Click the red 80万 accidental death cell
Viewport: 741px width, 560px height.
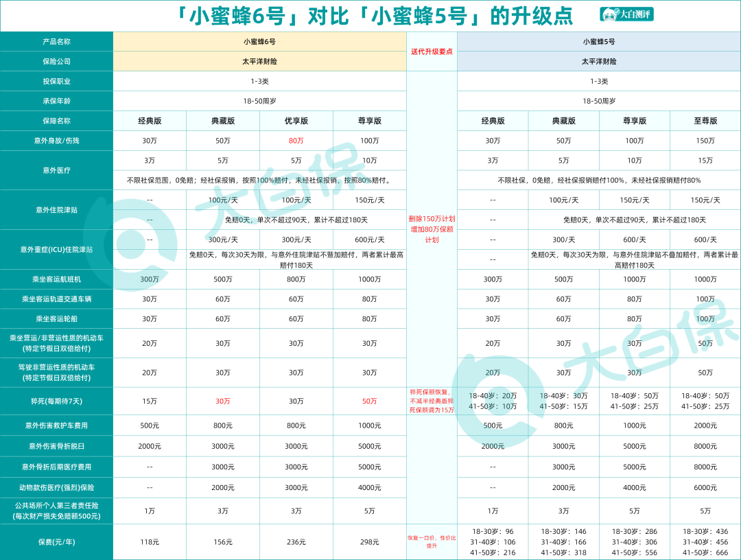tap(296, 141)
